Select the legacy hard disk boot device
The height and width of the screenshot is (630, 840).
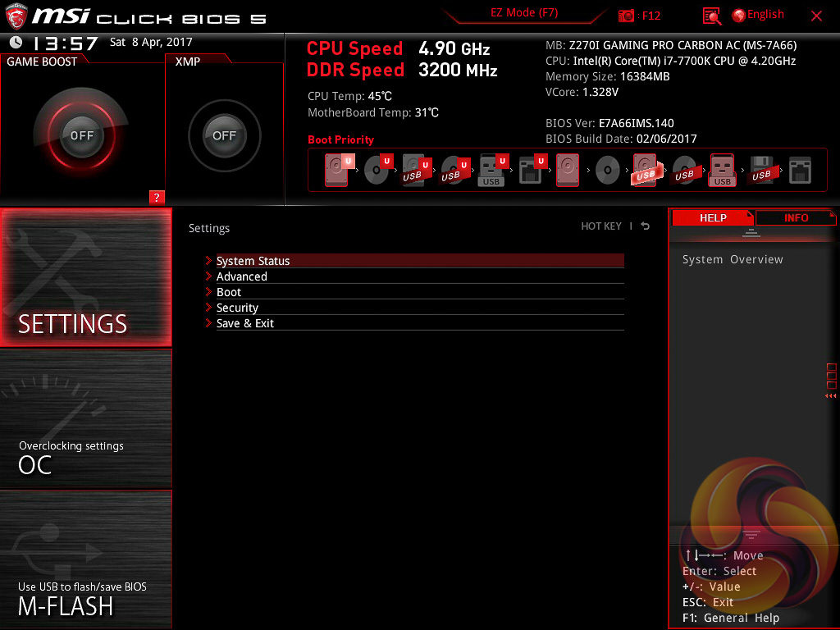pos(568,170)
